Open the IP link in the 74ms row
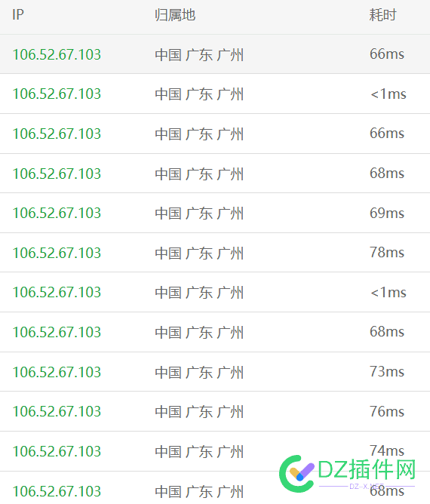430x504 pixels. coord(57,452)
